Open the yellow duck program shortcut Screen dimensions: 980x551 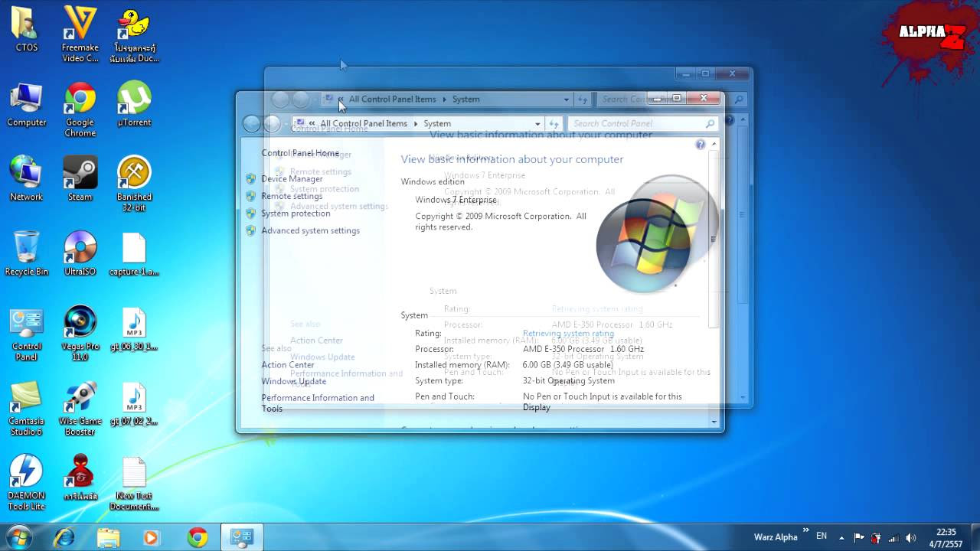[133, 34]
